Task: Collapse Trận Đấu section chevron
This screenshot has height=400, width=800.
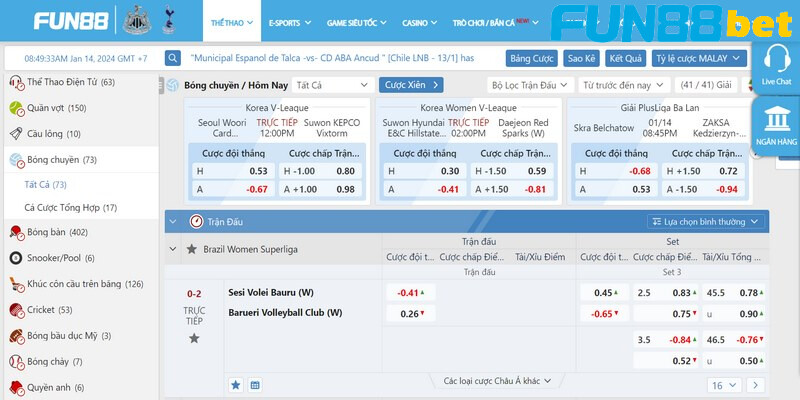Action: click(x=172, y=222)
